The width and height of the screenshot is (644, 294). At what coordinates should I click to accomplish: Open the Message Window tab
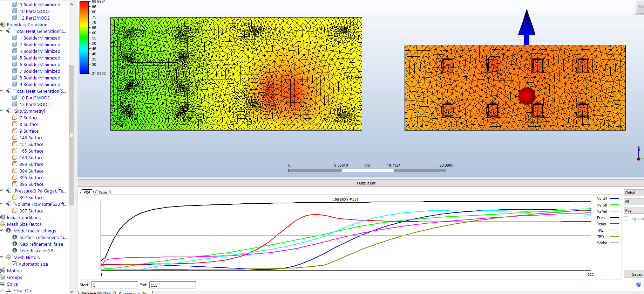[96, 293]
